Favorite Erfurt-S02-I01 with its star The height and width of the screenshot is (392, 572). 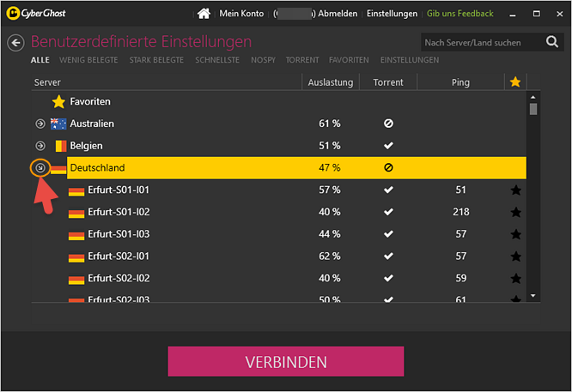tap(516, 256)
